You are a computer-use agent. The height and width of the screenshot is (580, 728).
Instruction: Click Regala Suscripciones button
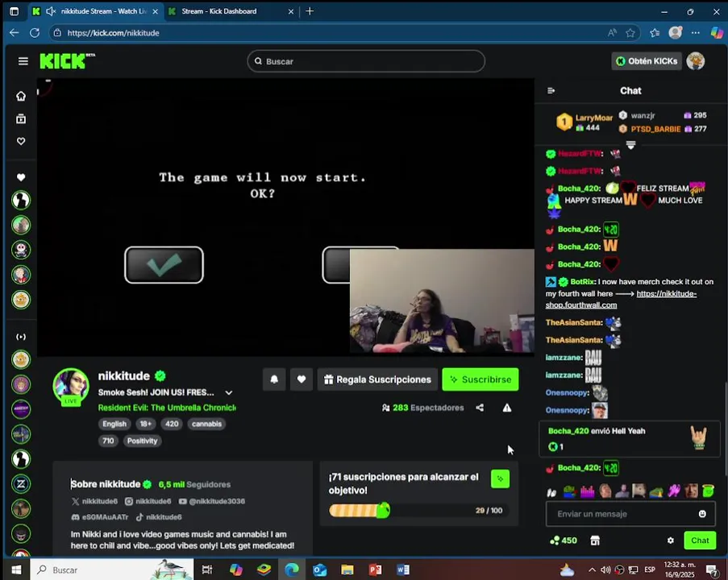377,379
